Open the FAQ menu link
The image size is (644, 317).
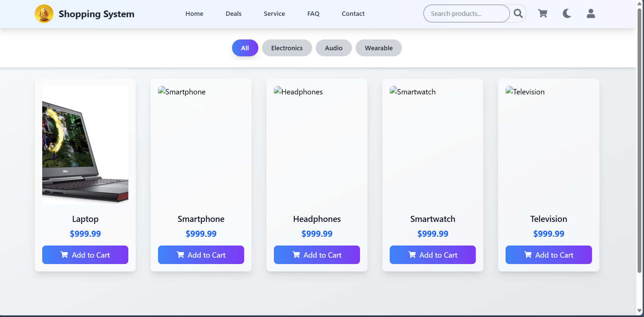tap(313, 14)
